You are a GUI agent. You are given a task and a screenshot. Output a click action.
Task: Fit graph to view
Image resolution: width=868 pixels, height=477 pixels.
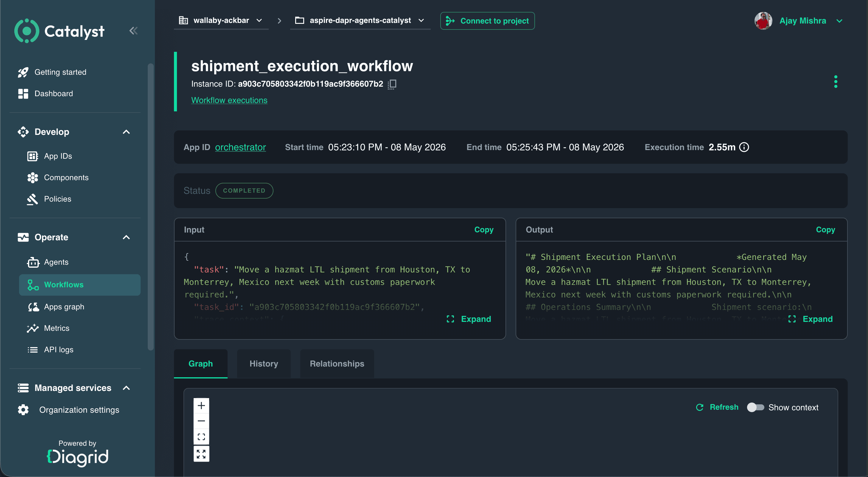(x=201, y=437)
